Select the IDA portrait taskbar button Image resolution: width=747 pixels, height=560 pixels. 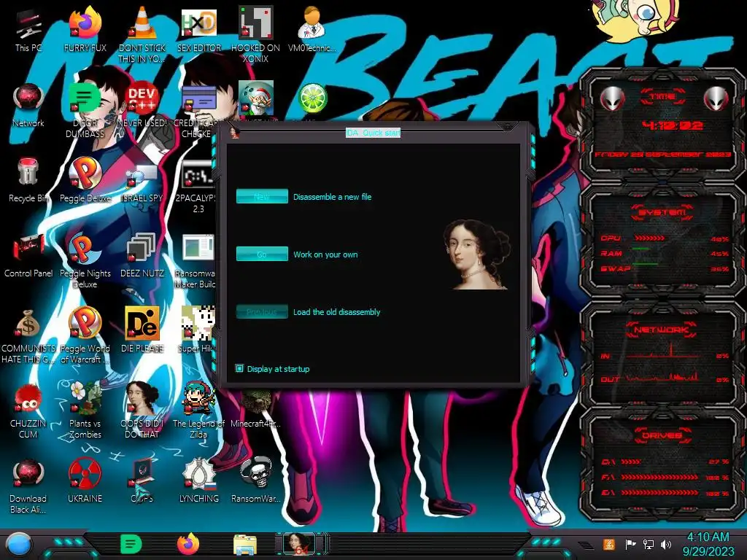coord(301,544)
